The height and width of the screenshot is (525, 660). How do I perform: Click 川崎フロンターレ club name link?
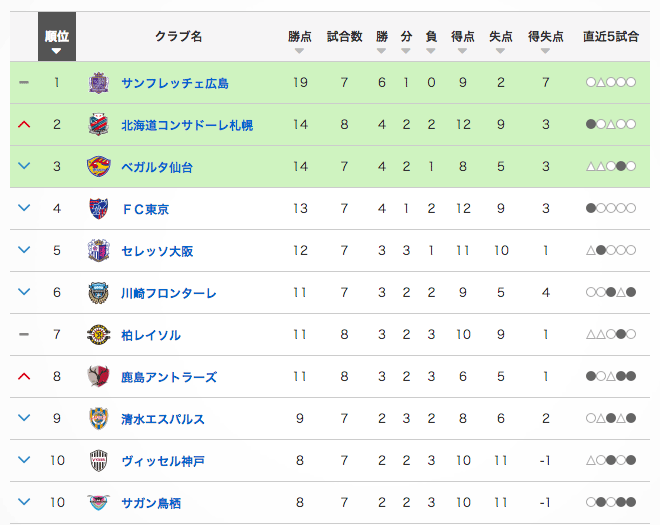(168, 293)
